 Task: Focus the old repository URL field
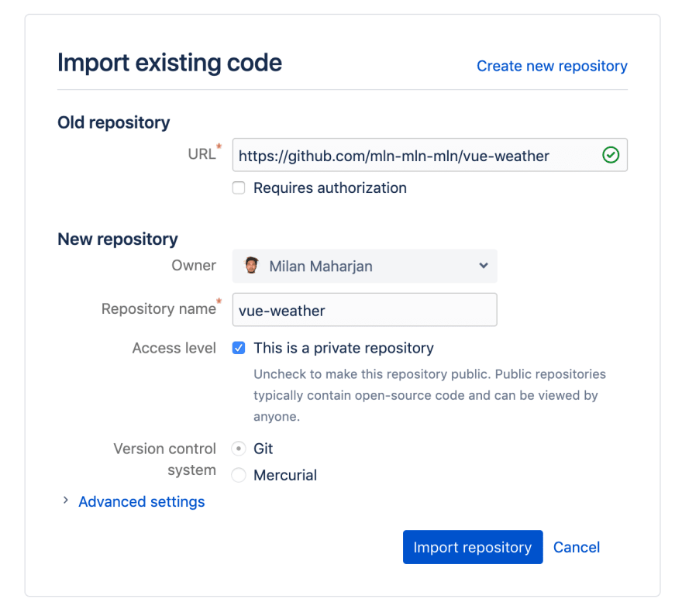429,155
